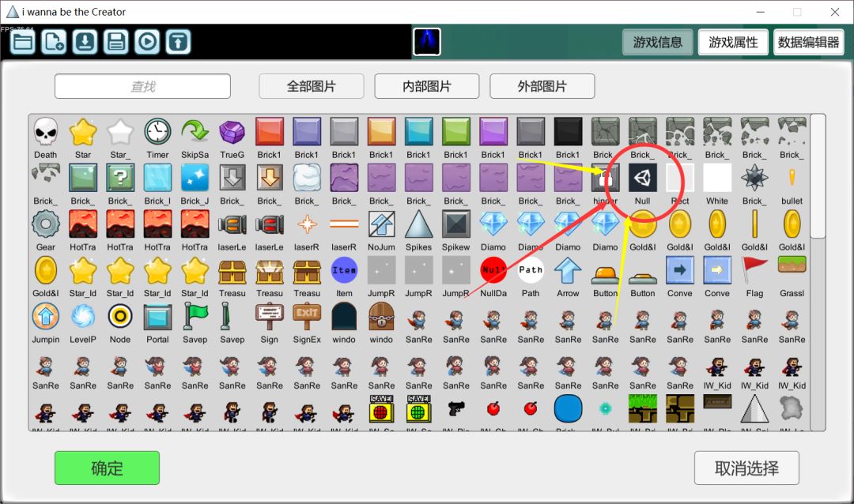Select the Node yellow ring sprite

click(120, 317)
